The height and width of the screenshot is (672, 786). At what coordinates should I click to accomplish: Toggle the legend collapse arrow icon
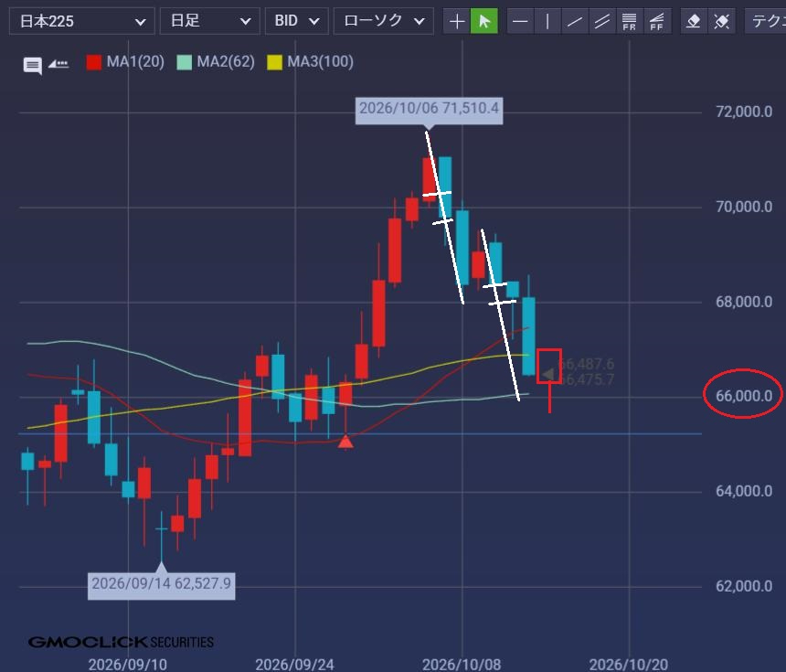pyautogui.click(x=58, y=64)
